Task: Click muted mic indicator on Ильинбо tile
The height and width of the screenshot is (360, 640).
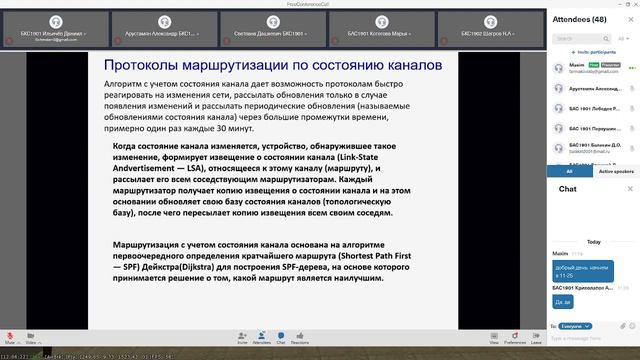Action: tap(9, 41)
